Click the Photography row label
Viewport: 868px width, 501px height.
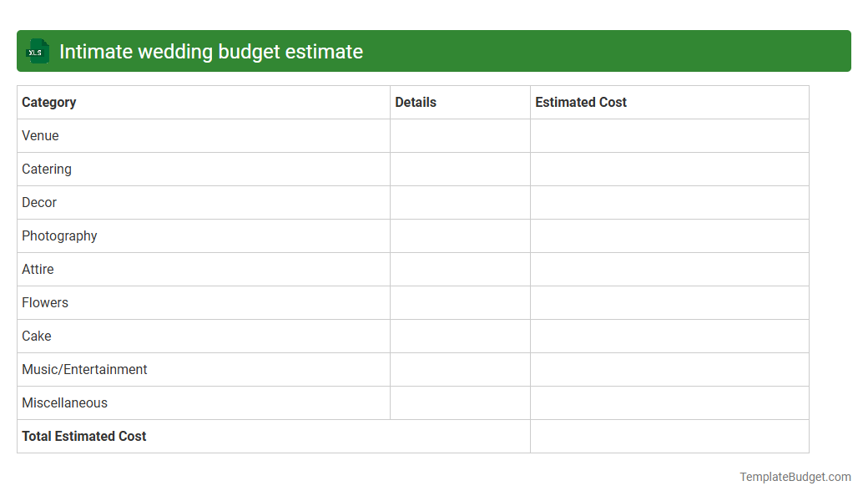(x=59, y=235)
